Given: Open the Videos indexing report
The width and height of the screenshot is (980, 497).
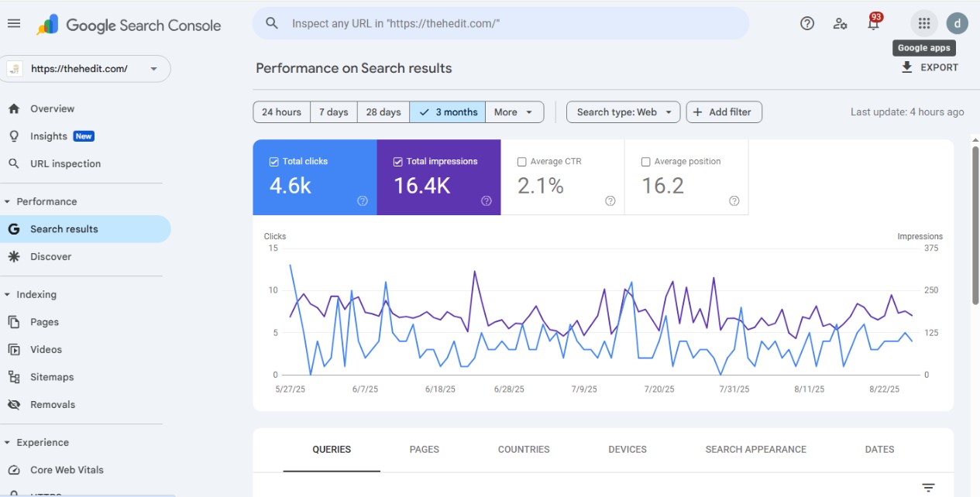Looking at the screenshot, I should point(47,349).
